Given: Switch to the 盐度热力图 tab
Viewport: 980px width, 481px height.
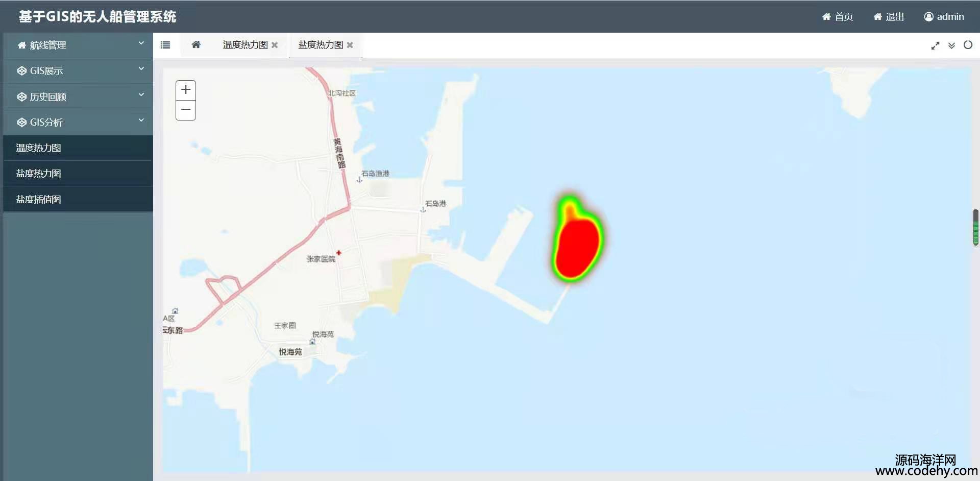Looking at the screenshot, I should (x=321, y=45).
